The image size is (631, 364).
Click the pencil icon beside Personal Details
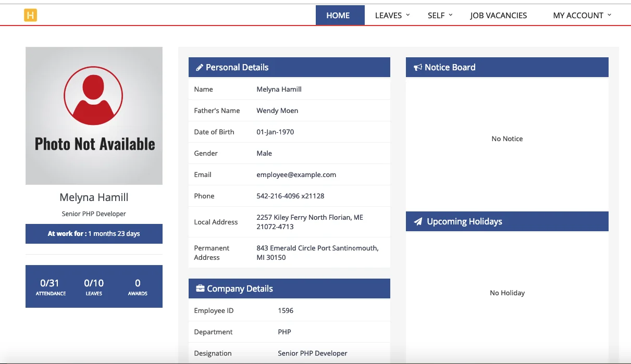[199, 68]
